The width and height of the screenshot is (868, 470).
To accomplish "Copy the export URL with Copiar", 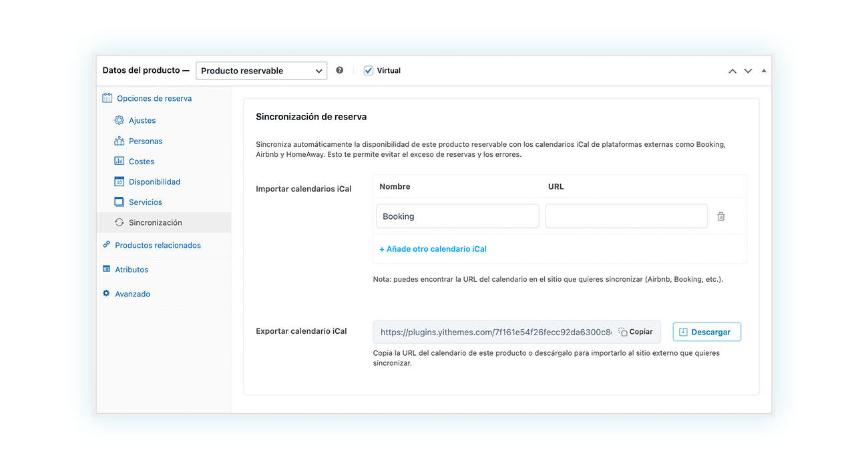I will [636, 331].
